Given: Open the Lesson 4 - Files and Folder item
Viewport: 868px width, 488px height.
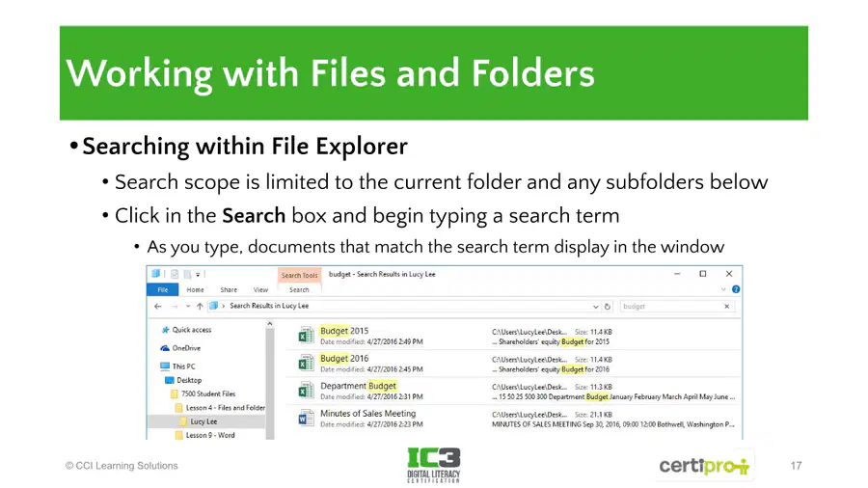Looking at the screenshot, I should coord(226,408).
